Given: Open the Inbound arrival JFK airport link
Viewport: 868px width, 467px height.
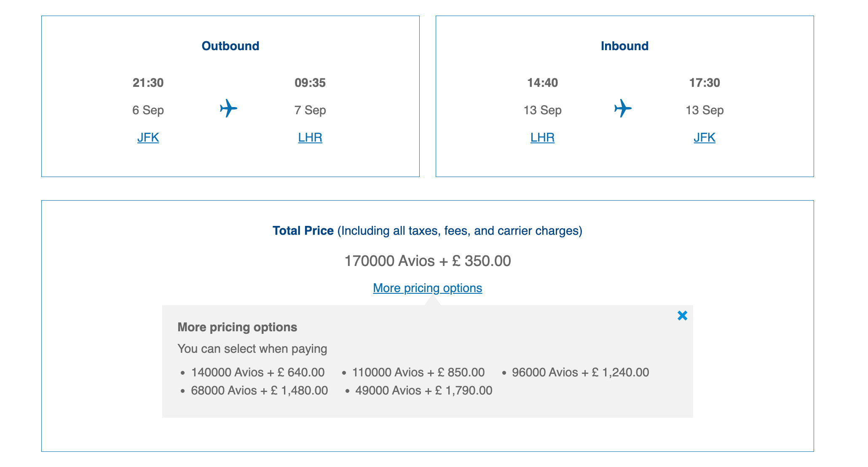Looking at the screenshot, I should (x=705, y=137).
